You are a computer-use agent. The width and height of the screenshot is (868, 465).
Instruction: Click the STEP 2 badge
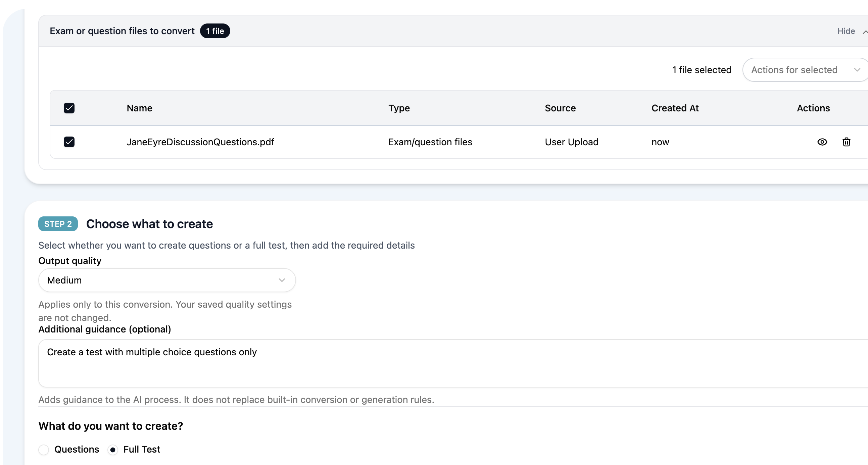point(58,224)
